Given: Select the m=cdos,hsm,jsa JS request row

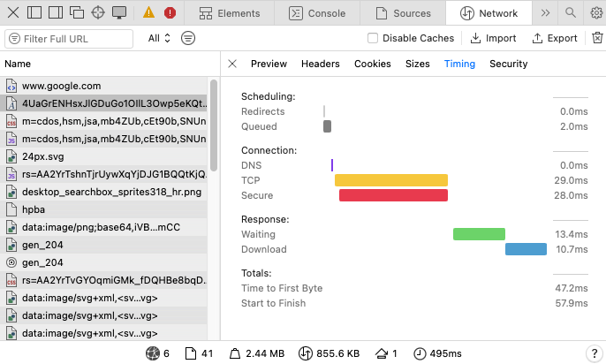Looking at the screenshot, I should (103, 139).
